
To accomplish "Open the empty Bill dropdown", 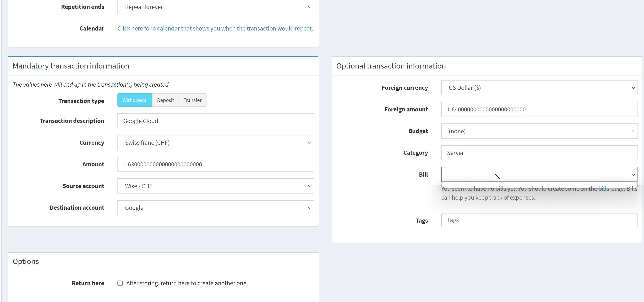I will coord(539,174).
